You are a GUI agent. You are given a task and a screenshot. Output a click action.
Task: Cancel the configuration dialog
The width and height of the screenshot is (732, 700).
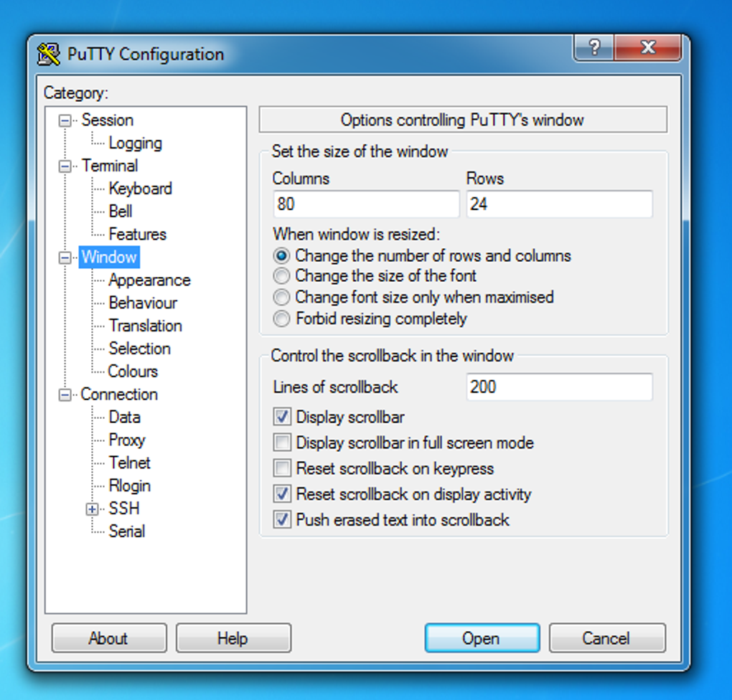[x=607, y=638]
